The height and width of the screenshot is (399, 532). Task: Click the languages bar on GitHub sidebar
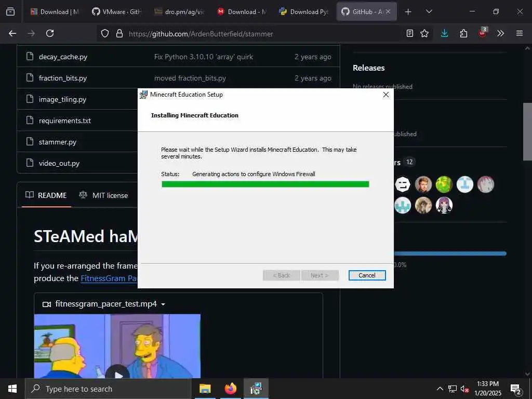point(450,254)
